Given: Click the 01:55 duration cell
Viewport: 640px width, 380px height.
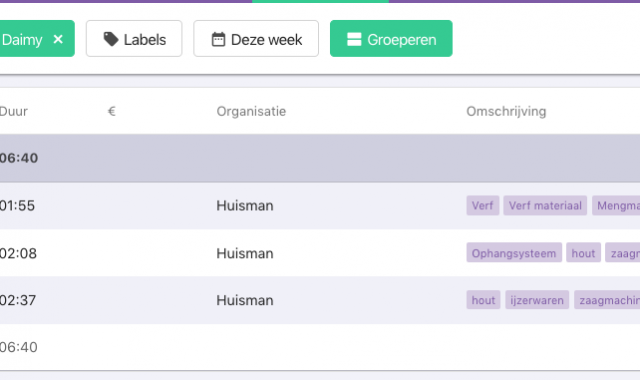Looking at the screenshot, I should click(x=18, y=206).
